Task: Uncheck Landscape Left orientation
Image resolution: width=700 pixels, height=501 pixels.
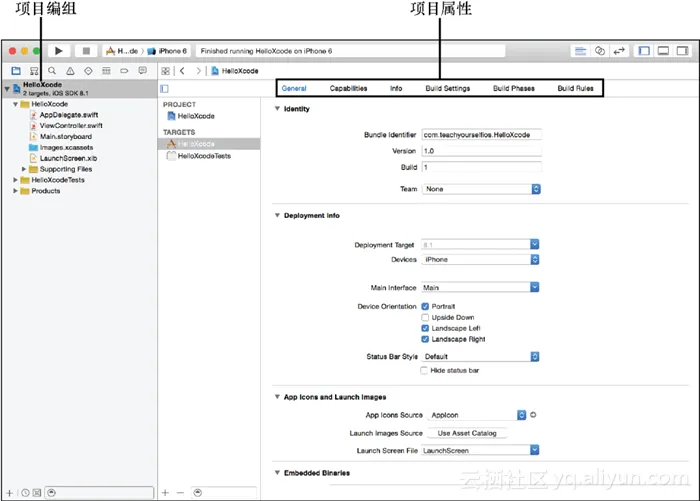Action: coord(425,328)
